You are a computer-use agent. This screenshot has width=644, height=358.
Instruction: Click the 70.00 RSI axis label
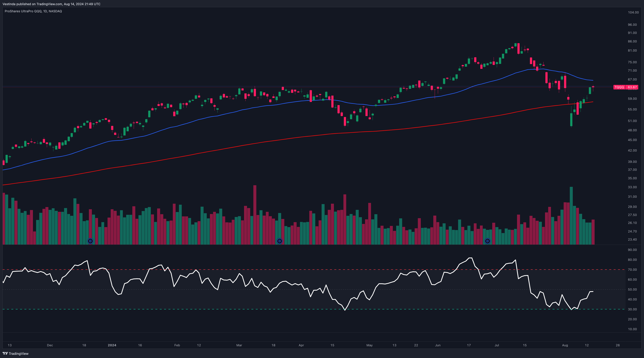[632, 270]
